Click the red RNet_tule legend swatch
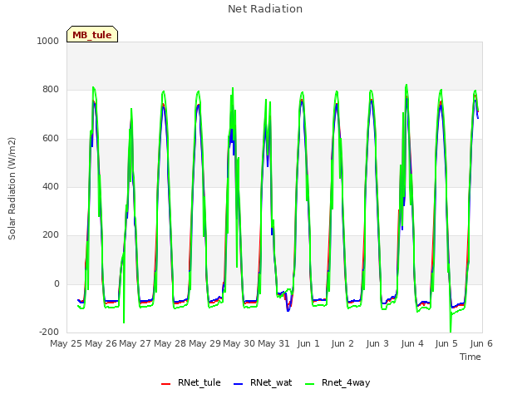This screenshot has height=399, width=532. click(x=165, y=383)
